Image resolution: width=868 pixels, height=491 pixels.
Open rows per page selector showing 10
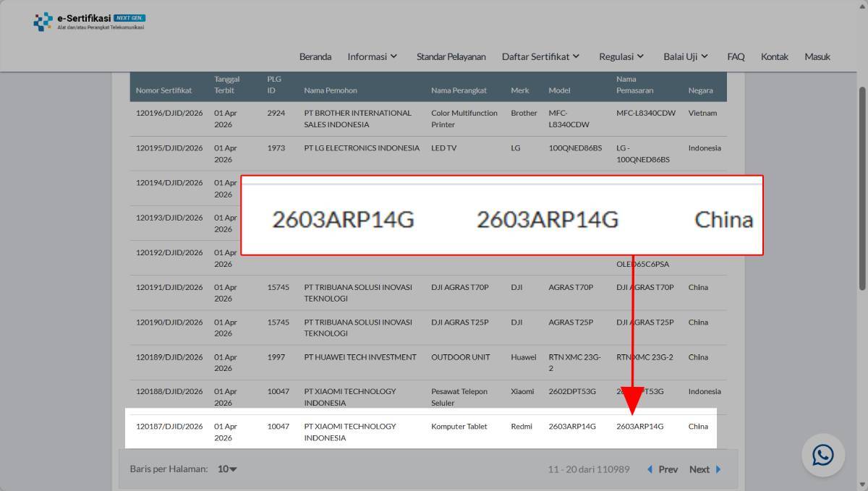[227, 469]
